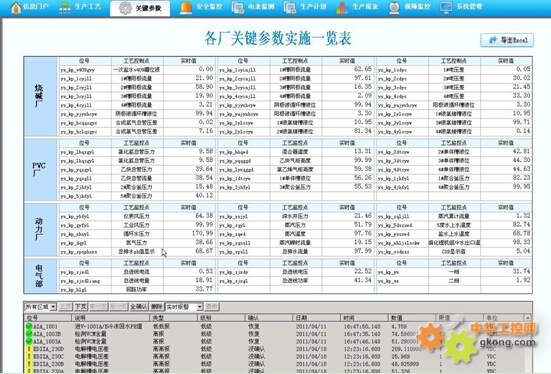
Task: Select the 关键参数 tab
Action: [x=140, y=8]
